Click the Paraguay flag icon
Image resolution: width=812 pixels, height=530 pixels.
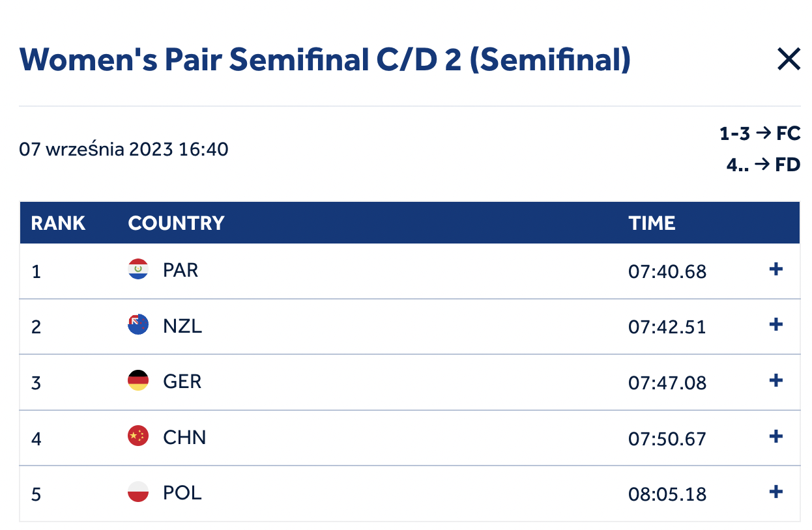pyautogui.click(x=138, y=270)
